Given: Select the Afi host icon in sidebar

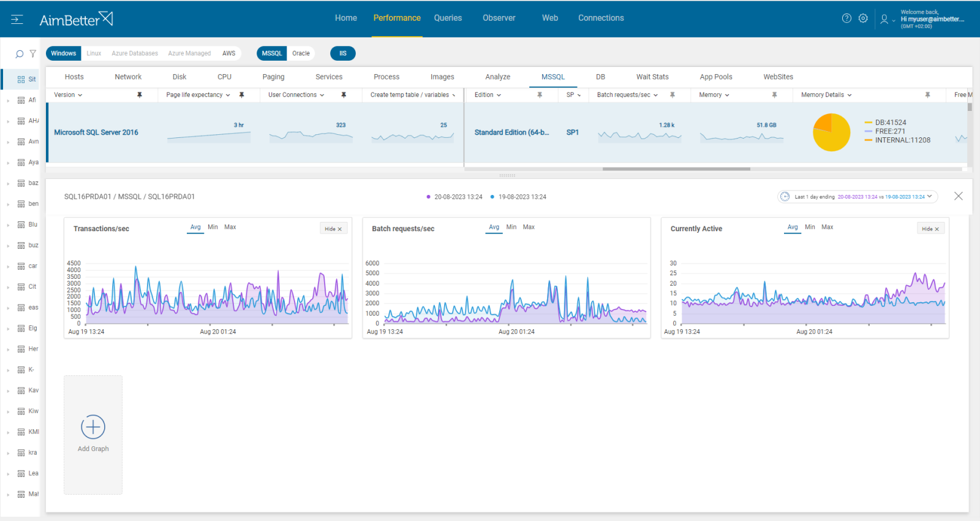Looking at the screenshot, I should [x=21, y=100].
